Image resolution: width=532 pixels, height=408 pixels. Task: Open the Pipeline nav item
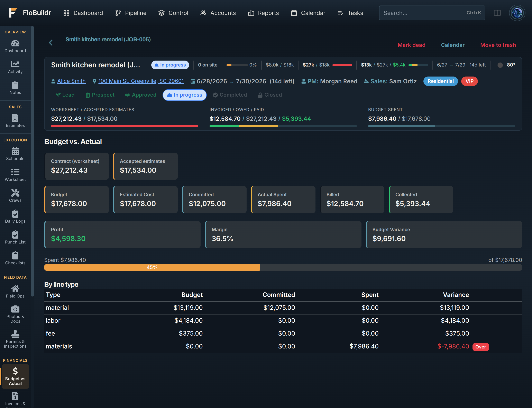coord(131,13)
